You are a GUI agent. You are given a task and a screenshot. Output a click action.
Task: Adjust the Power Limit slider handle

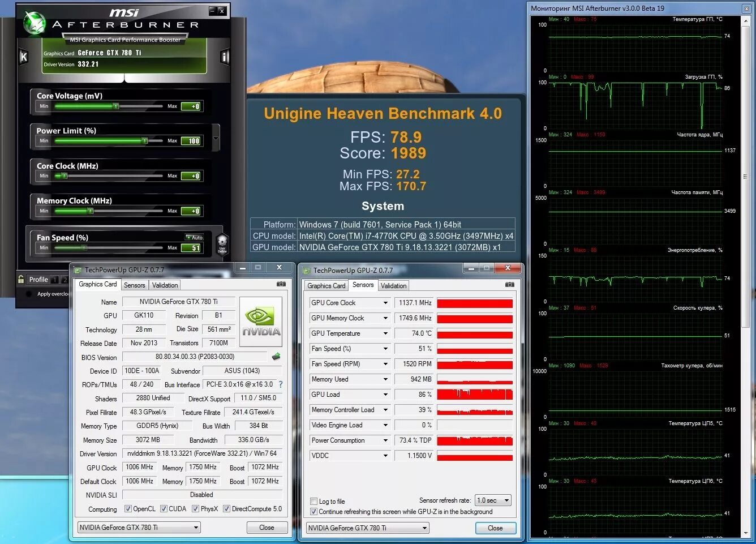(144, 140)
